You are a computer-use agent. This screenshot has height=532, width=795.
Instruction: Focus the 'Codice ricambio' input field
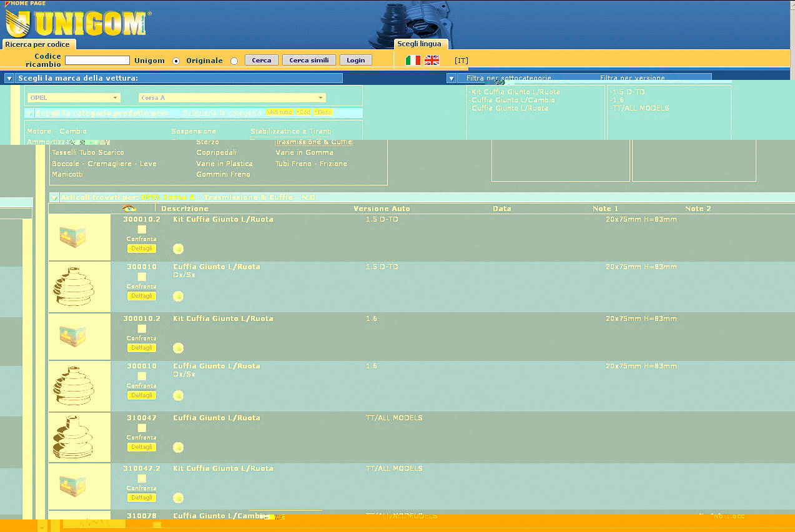(x=97, y=61)
